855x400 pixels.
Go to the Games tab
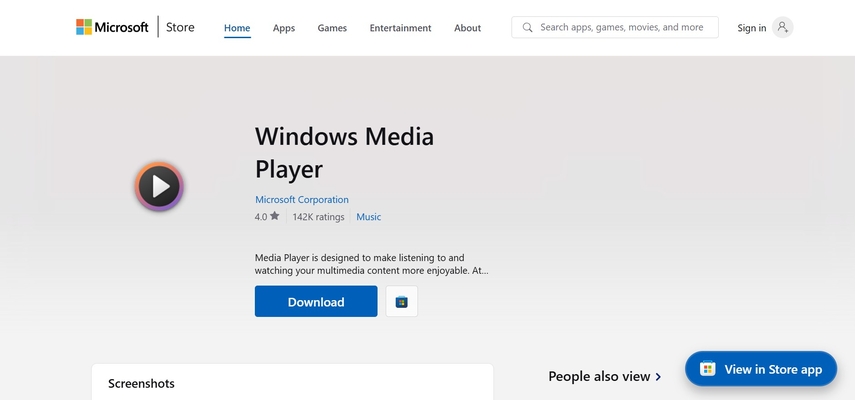(x=332, y=28)
